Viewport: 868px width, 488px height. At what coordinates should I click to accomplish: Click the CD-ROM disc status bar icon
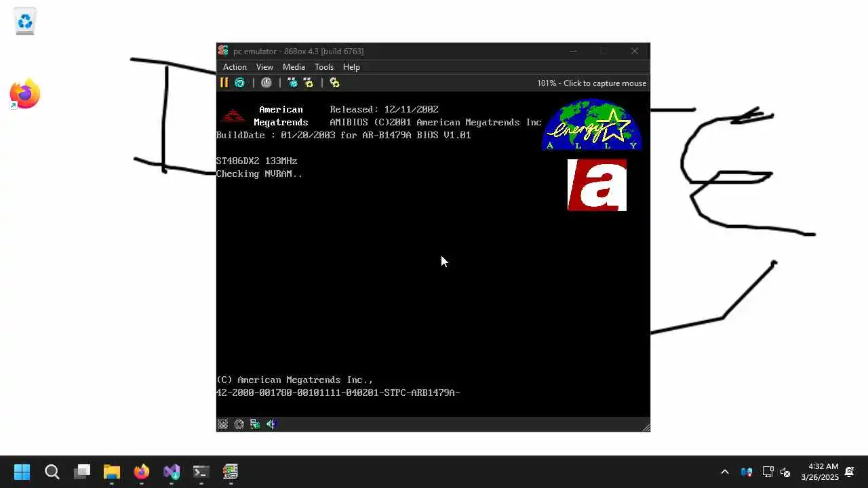tap(239, 424)
